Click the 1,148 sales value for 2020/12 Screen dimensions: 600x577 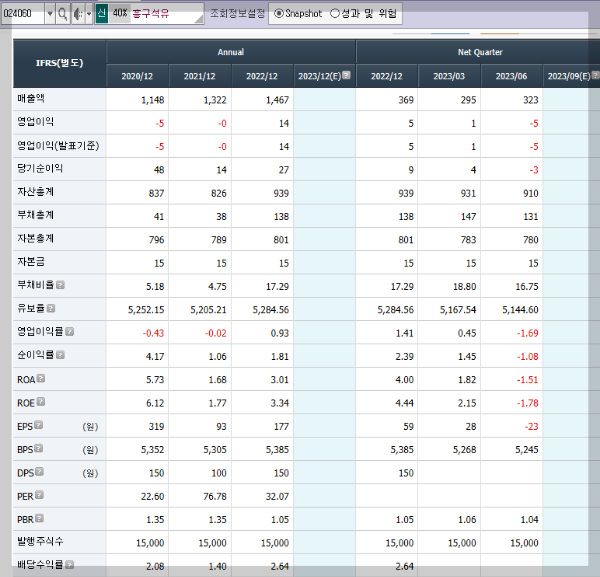[x=152, y=100]
